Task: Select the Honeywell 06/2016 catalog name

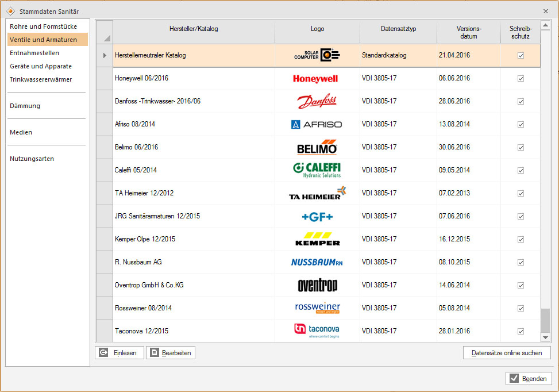Action: [141, 78]
